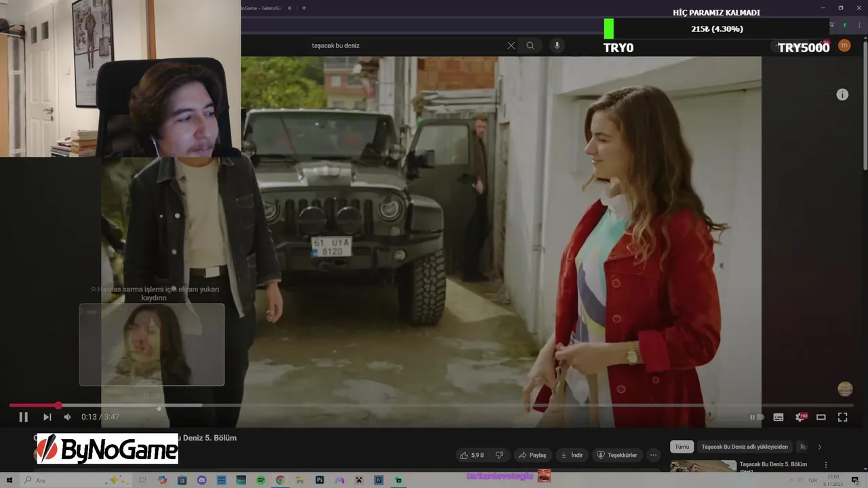This screenshot has width=868, height=488.
Task: Click the search field 'taşacak bu deniz'
Action: [407, 45]
